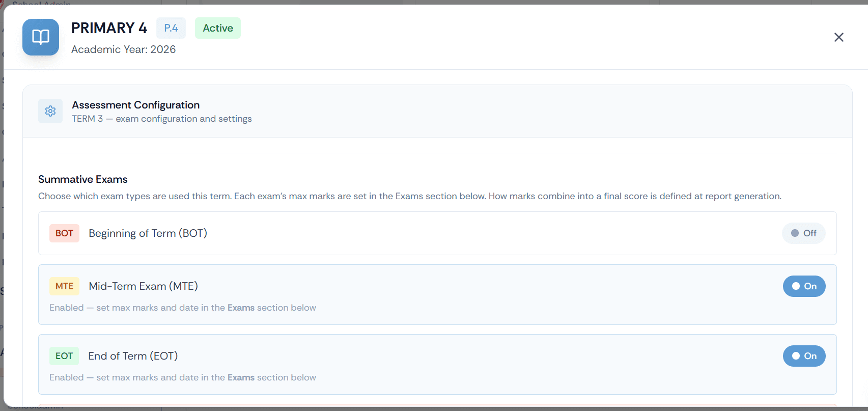Screen dimensions: 868x411
Task: Click the Summative Exams heading
Action: pyautogui.click(x=83, y=179)
